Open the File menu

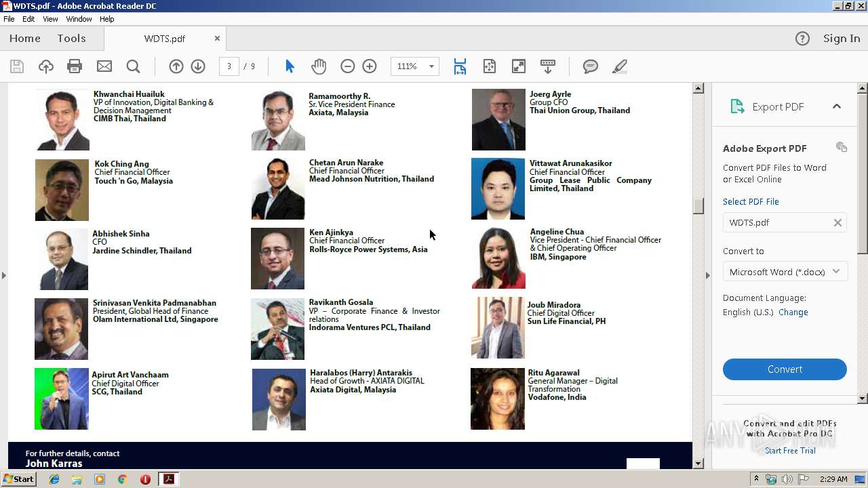coord(9,19)
